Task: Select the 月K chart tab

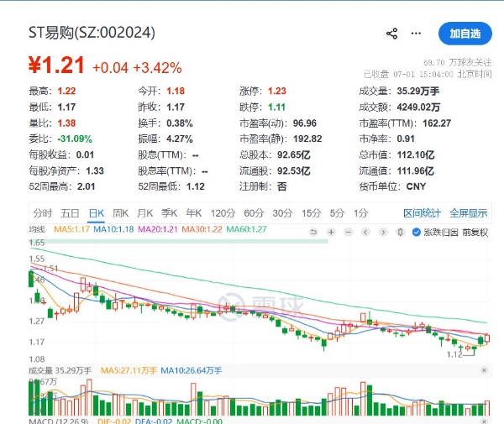Action: (x=145, y=213)
